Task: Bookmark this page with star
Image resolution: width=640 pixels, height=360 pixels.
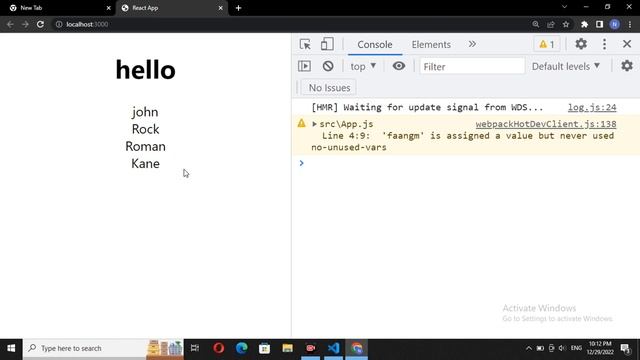Action: (x=566, y=24)
